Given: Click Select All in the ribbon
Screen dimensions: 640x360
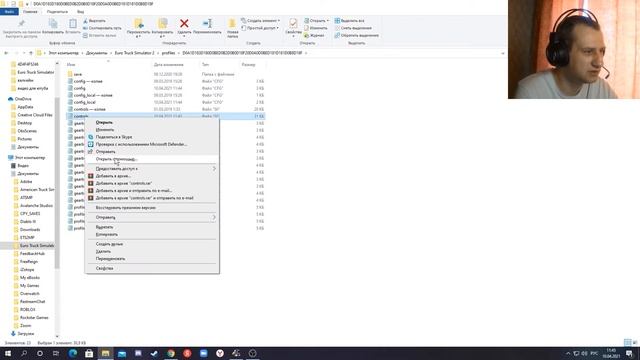Looking at the screenshot, I should click(349, 21).
